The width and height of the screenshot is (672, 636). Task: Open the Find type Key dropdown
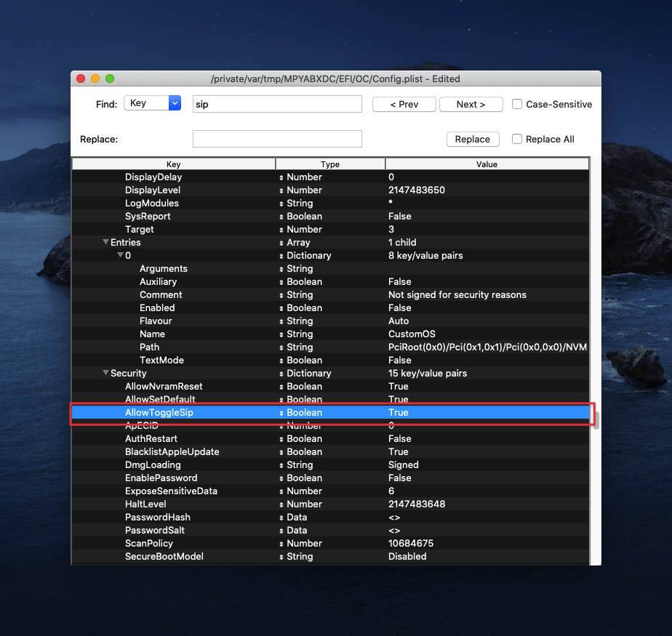152,103
